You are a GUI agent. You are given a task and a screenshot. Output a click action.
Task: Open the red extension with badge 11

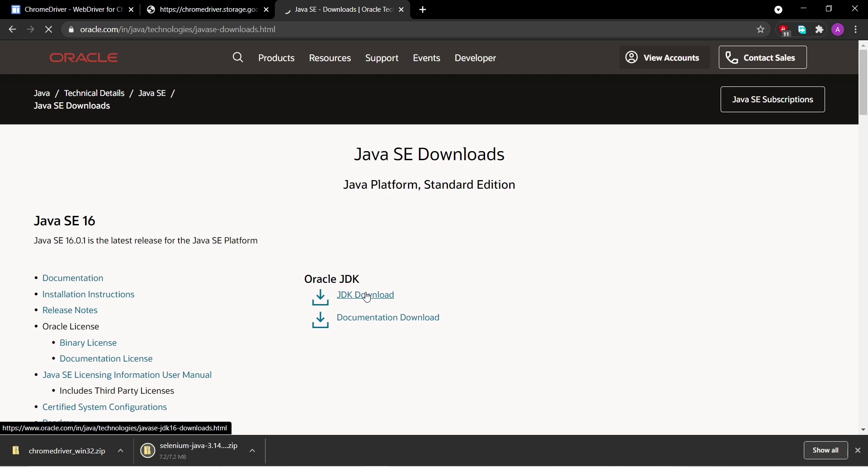785,30
